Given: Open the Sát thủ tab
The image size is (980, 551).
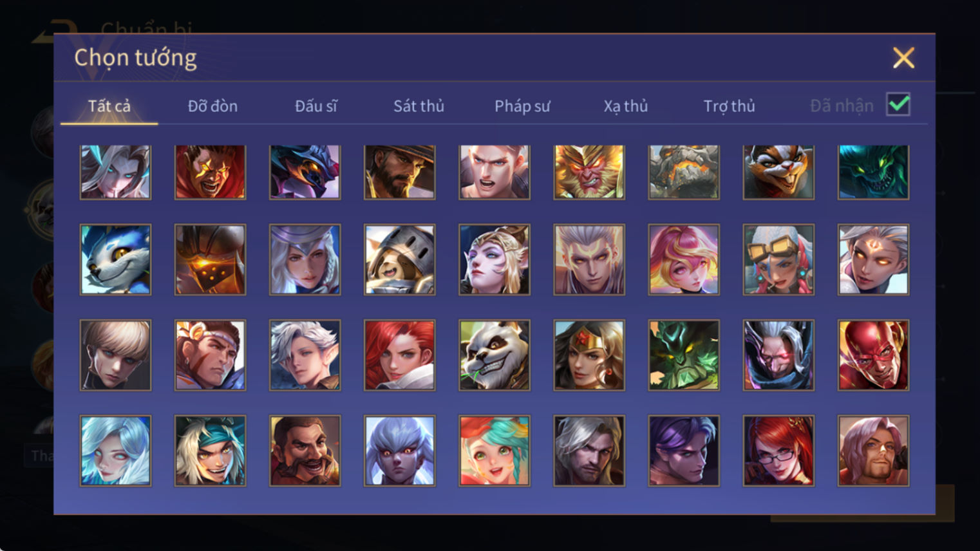Looking at the screenshot, I should (419, 106).
